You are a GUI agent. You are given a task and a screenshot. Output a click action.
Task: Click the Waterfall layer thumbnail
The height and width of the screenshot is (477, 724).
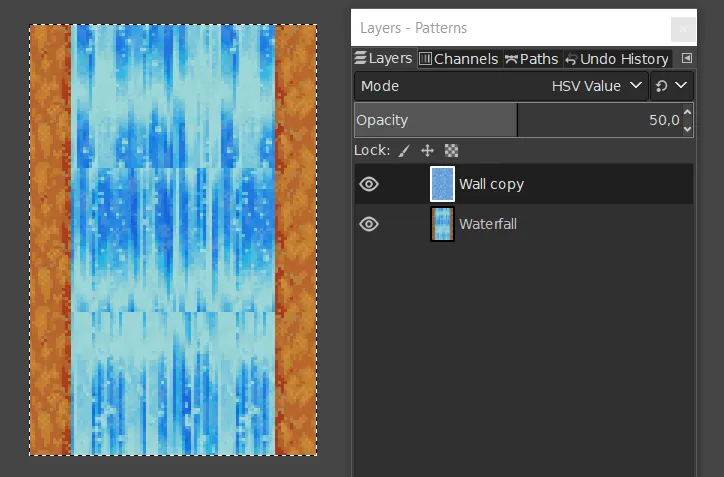point(442,224)
